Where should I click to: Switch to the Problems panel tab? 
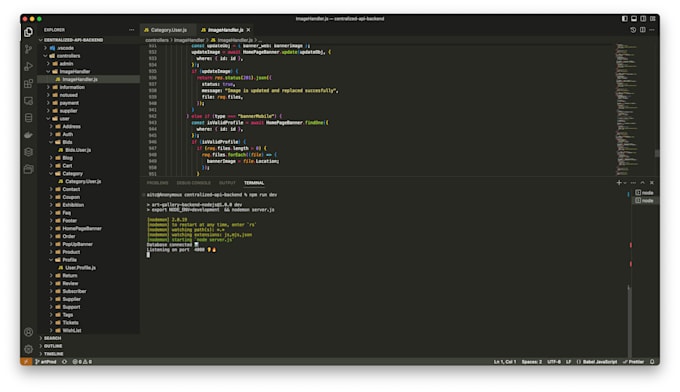tap(157, 183)
